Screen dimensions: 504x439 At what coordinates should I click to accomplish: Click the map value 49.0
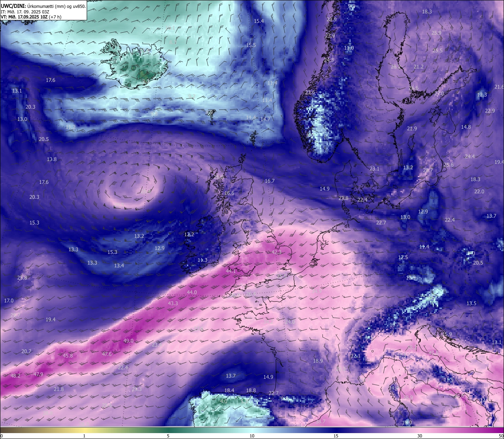[129, 341]
